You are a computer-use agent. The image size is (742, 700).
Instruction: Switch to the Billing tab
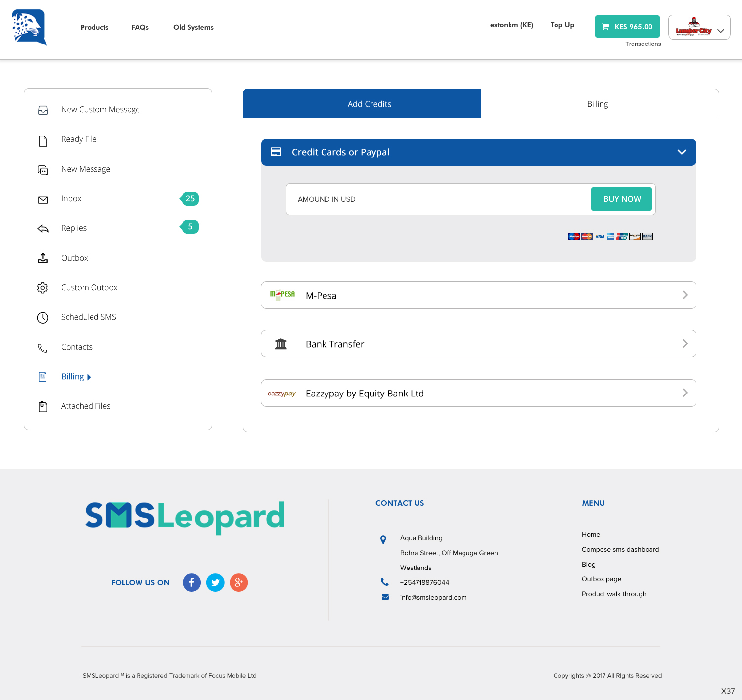click(600, 104)
